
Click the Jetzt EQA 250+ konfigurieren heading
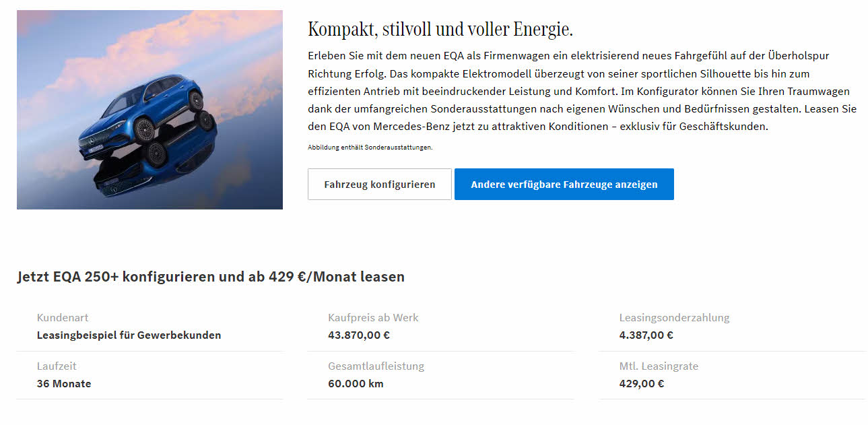point(210,277)
